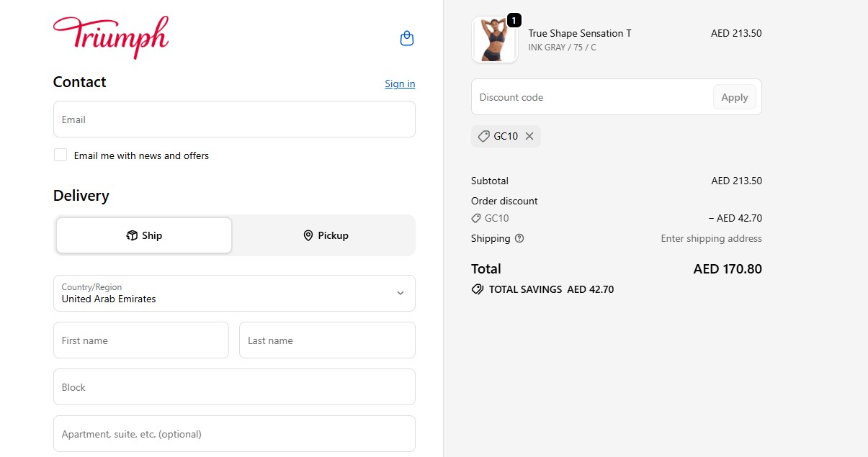Expand the Country/Region dropdown
The image size is (868, 457).
pos(234,293)
